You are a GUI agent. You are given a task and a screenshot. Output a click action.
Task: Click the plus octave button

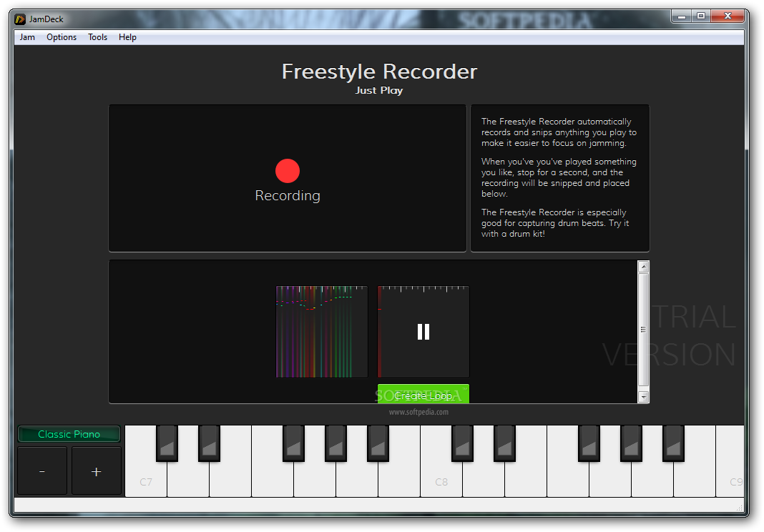click(97, 471)
